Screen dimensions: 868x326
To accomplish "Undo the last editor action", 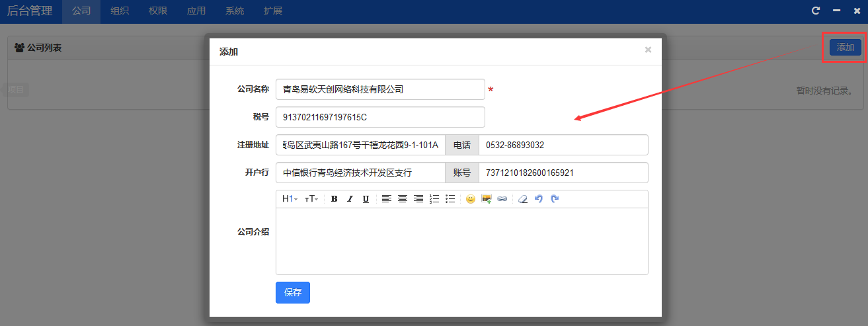I will (x=539, y=198).
